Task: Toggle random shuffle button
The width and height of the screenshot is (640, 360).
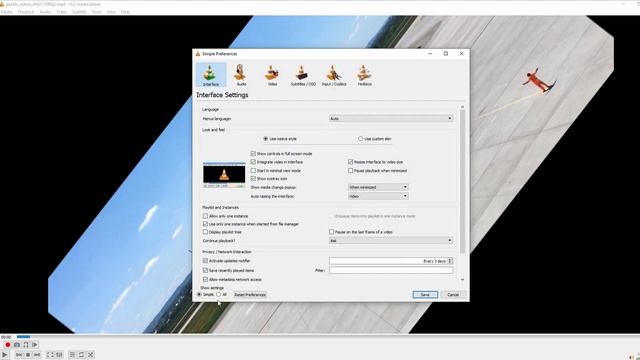Action: [x=91, y=355]
